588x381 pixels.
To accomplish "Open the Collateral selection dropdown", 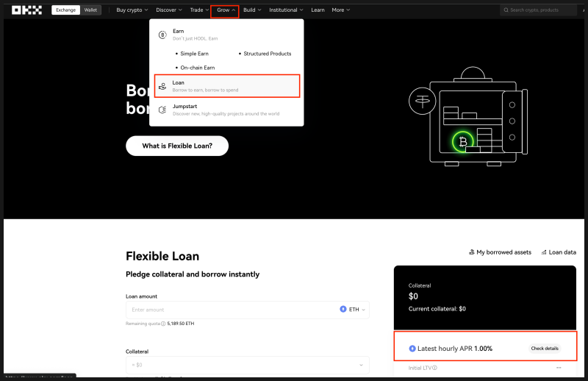I will click(x=248, y=365).
